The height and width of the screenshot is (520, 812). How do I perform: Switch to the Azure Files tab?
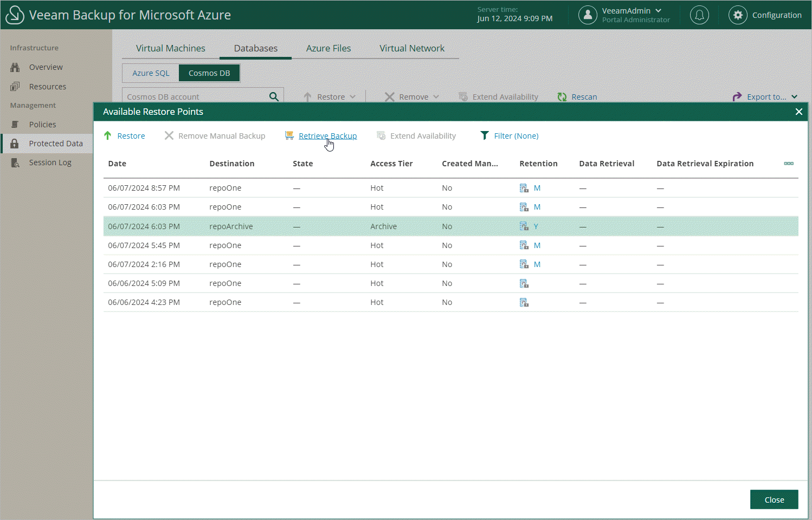(328, 48)
